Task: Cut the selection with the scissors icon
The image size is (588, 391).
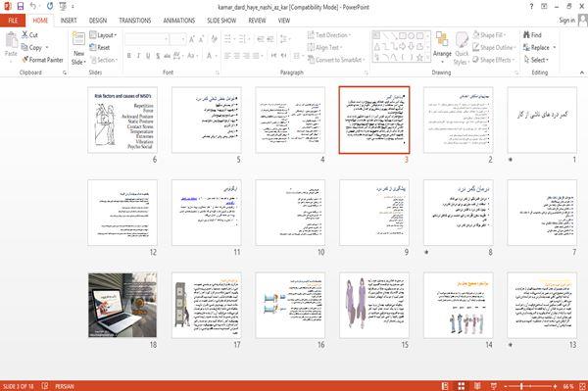Action: pos(24,35)
